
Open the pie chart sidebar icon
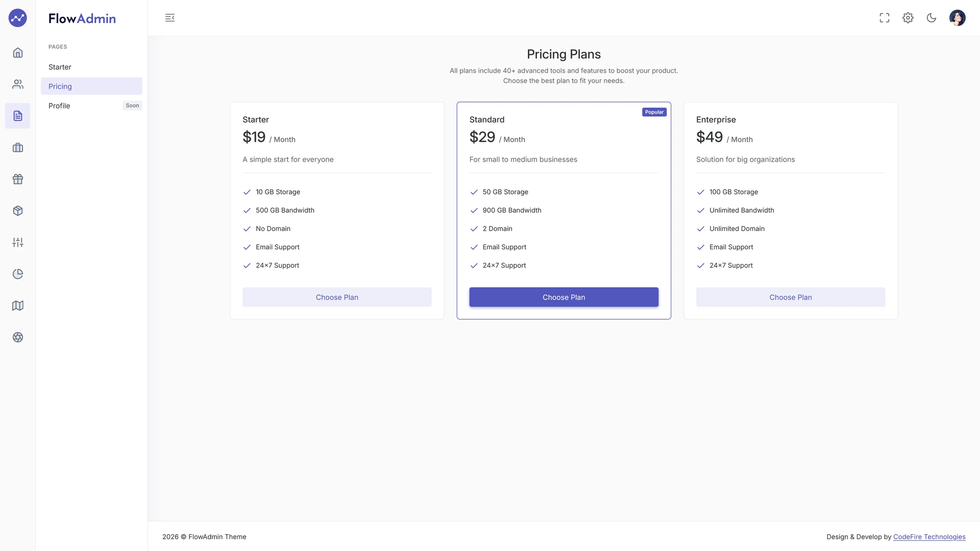(18, 274)
